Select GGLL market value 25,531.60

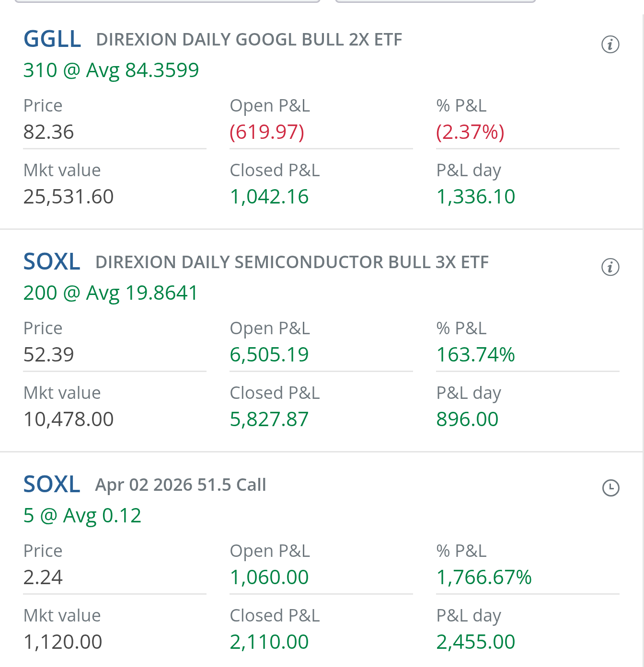[x=69, y=197]
